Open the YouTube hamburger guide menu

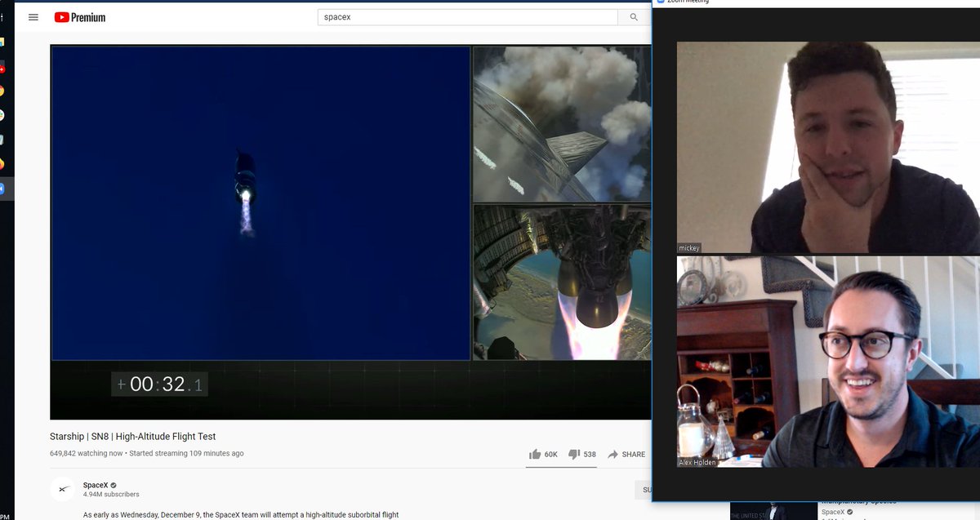point(33,17)
